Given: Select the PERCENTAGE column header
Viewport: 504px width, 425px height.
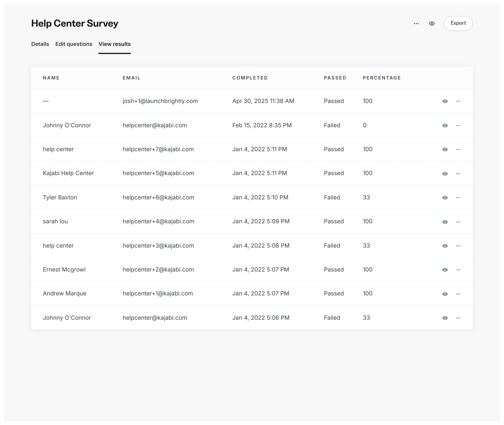Looking at the screenshot, I should pyautogui.click(x=381, y=78).
